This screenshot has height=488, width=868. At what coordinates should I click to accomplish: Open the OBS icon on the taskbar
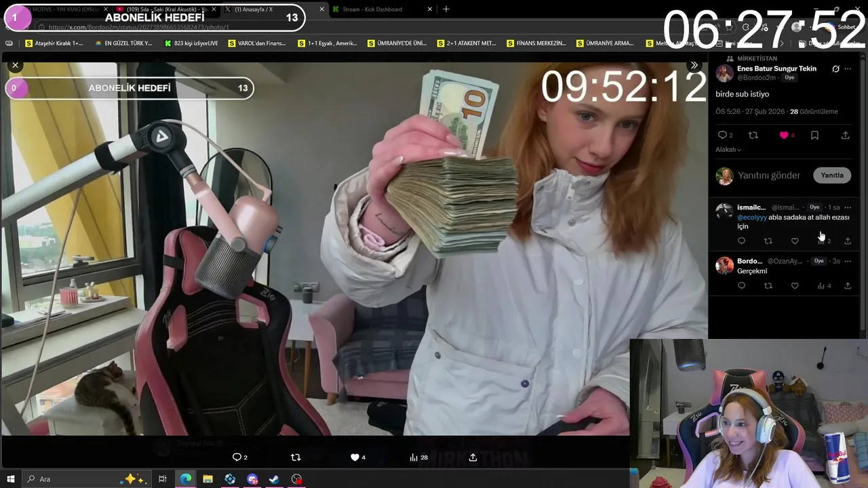pos(296,479)
